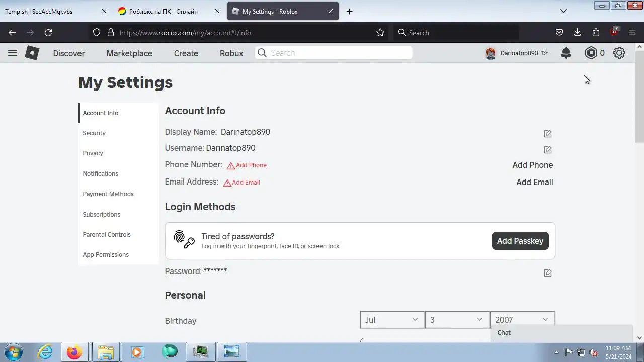The image size is (644, 362).
Task: Open the settings gear icon
Action: click(x=619, y=53)
